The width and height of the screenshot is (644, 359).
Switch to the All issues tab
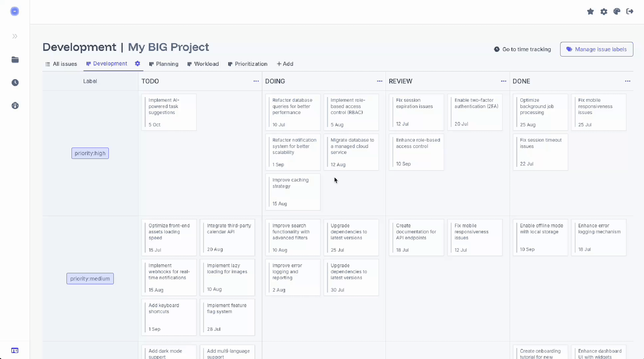tap(61, 64)
